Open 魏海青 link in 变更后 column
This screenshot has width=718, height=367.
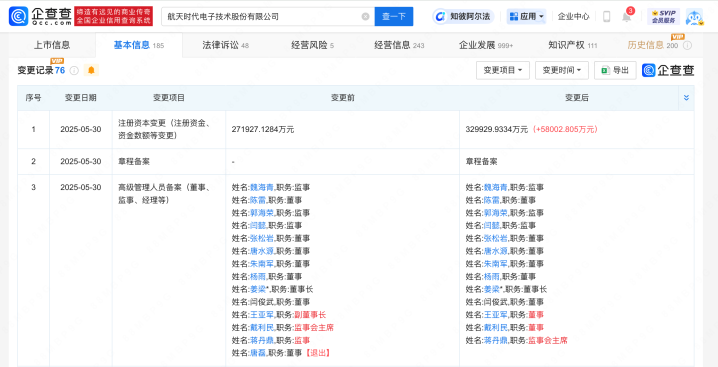495,187
